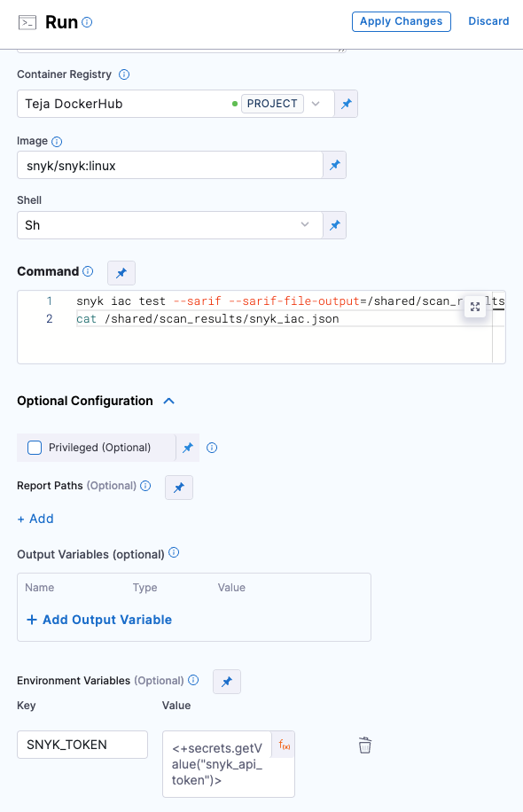The width and height of the screenshot is (523, 812).
Task: Click the Discard link
Action: (488, 21)
